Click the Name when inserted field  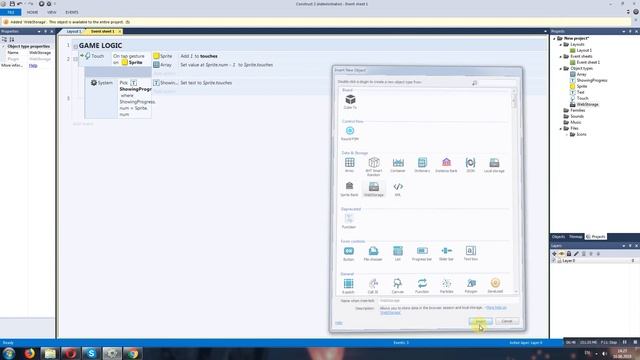(448, 301)
